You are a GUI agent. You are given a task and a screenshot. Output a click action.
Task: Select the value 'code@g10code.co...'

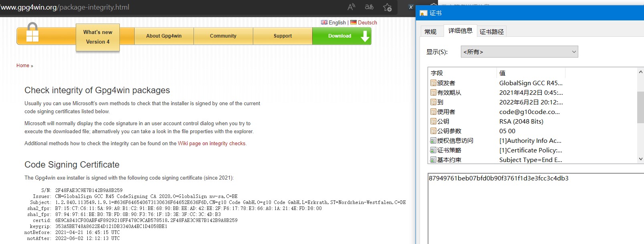coord(529,112)
